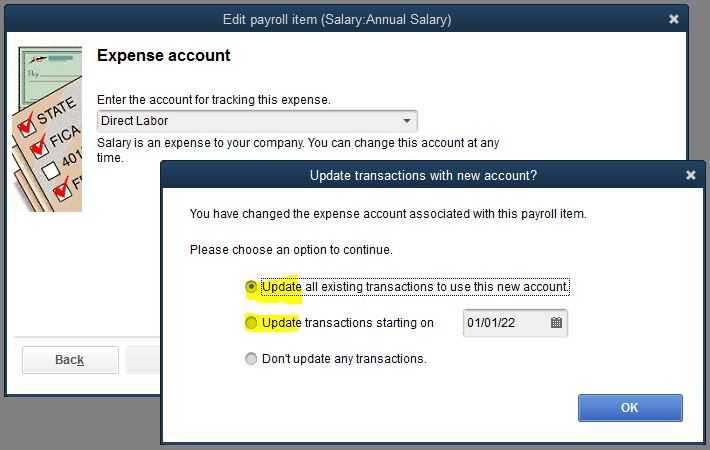Screen dimensions: 710x450
Task: Expand the expense account dropdown arrow
Action: [406, 121]
